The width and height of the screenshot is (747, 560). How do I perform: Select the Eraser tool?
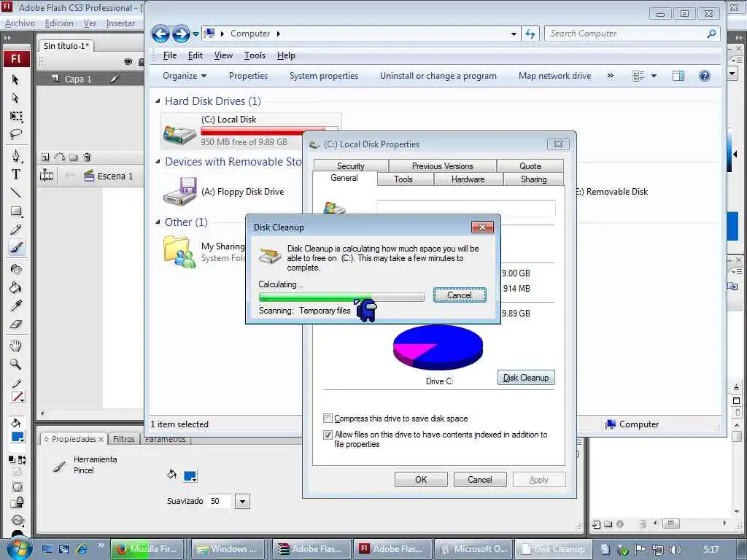point(16,324)
